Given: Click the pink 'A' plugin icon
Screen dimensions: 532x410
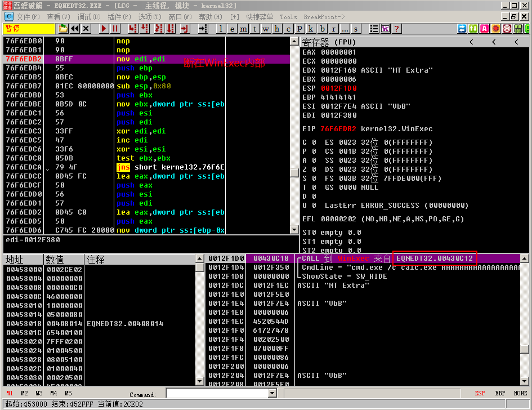Looking at the screenshot, I should [485, 29].
